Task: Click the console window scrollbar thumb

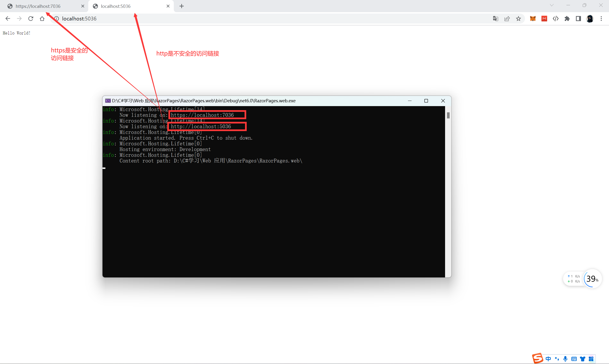Action: point(448,115)
